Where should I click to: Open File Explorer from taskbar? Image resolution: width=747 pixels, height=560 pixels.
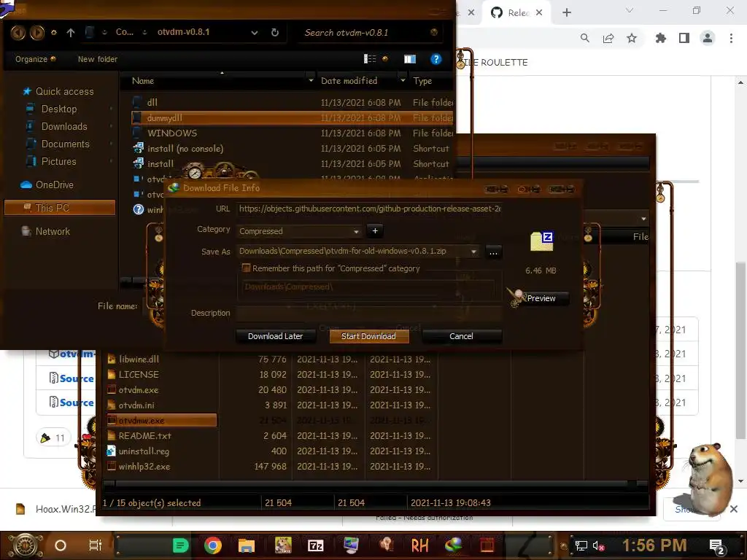pyautogui.click(x=247, y=545)
